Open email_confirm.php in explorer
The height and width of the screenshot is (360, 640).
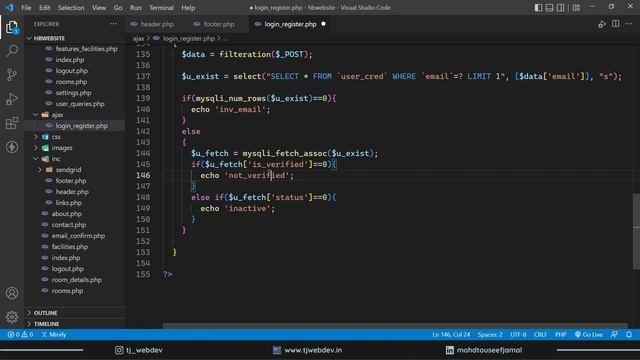(78, 236)
